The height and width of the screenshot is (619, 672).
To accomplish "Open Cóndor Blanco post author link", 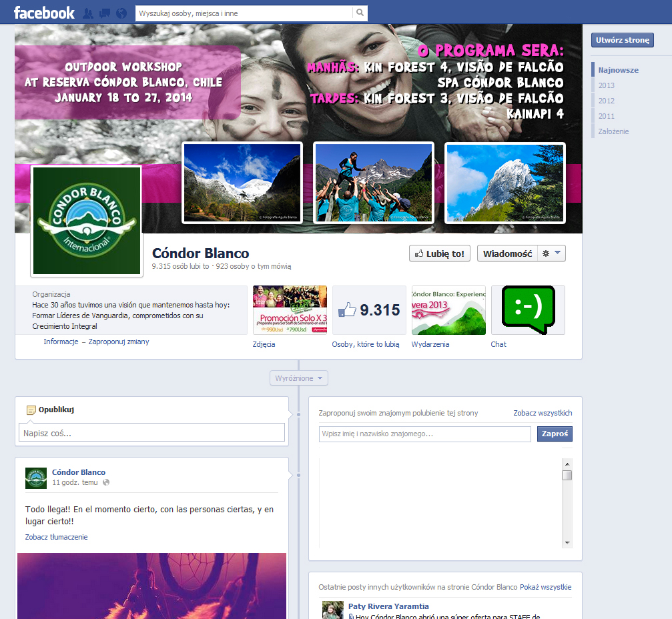I will pyautogui.click(x=79, y=472).
